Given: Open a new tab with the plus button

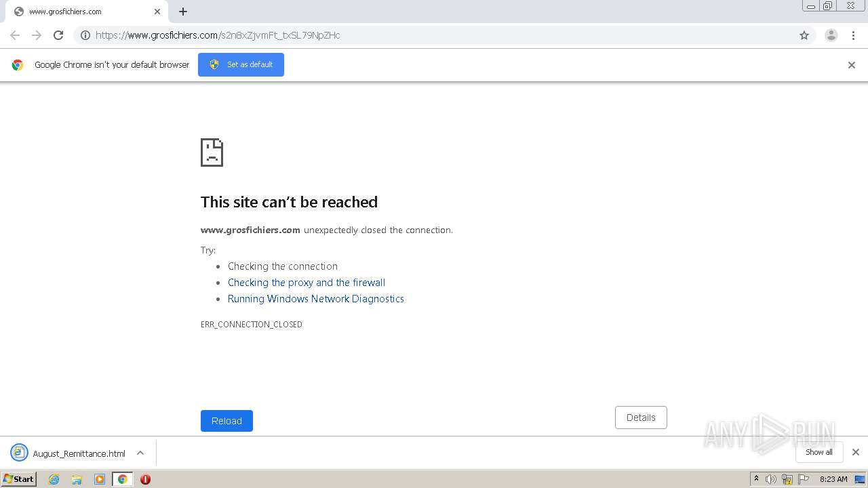Looking at the screenshot, I should pos(183,12).
